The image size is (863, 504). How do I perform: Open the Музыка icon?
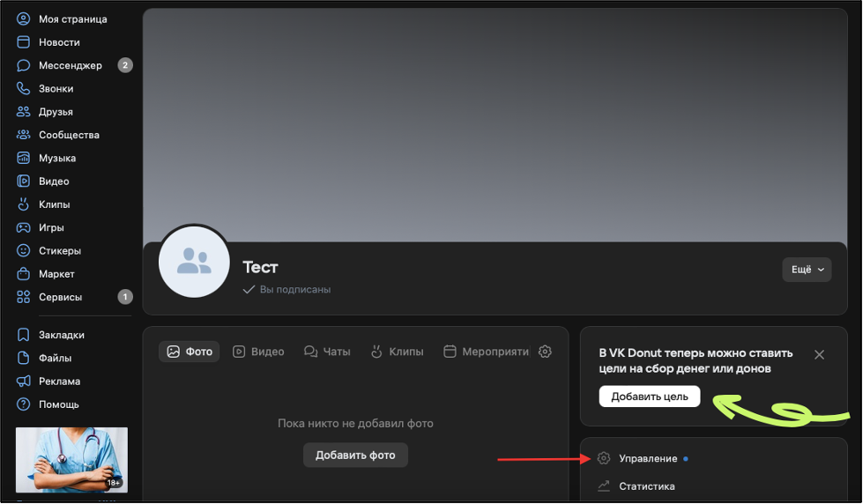click(23, 158)
